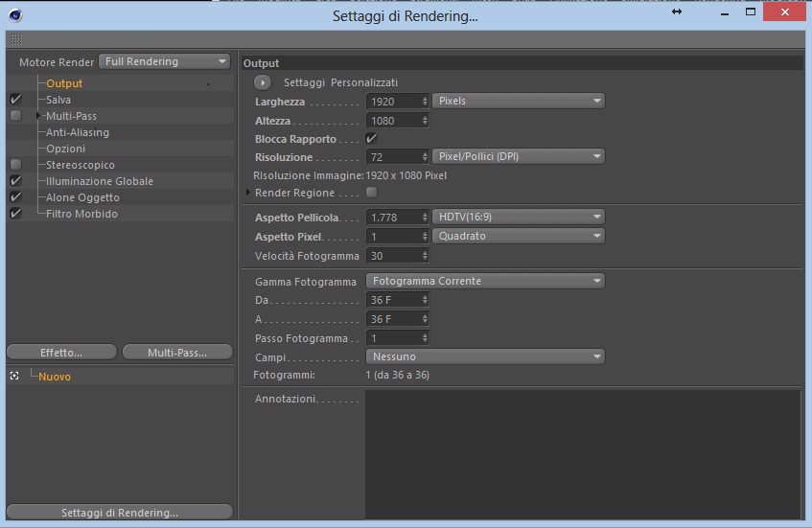Image resolution: width=812 pixels, height=528 pixels.
Task: Click the Passo Fotogramma spinner arrows
Action: (x=425, y=337)
